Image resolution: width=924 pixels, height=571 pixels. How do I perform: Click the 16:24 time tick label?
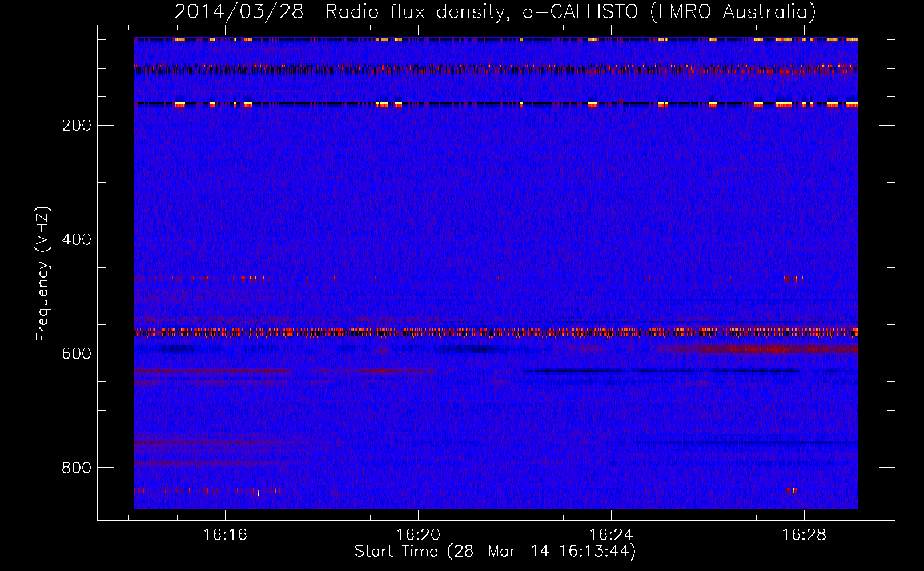(x=611, y=534)
